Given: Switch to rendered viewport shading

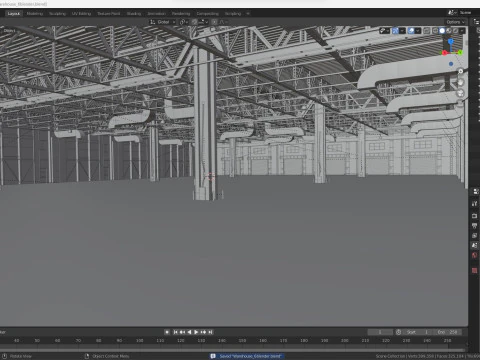Looking at the screenshot, I should [x=455, y=31].
